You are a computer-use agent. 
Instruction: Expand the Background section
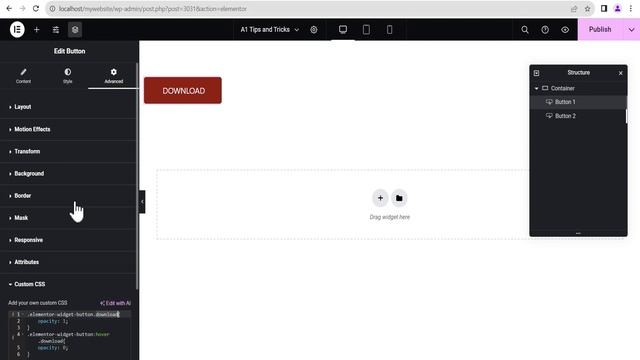tap(69, 173)
